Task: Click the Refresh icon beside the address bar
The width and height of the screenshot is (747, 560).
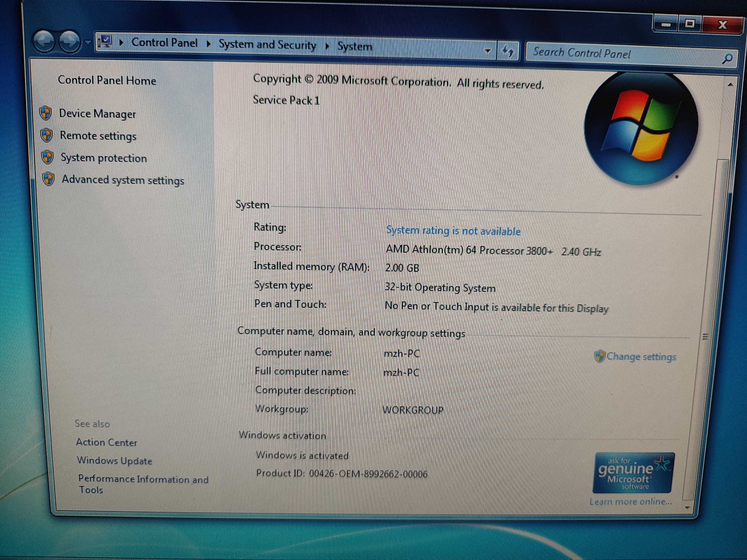Action: point(507,52)
